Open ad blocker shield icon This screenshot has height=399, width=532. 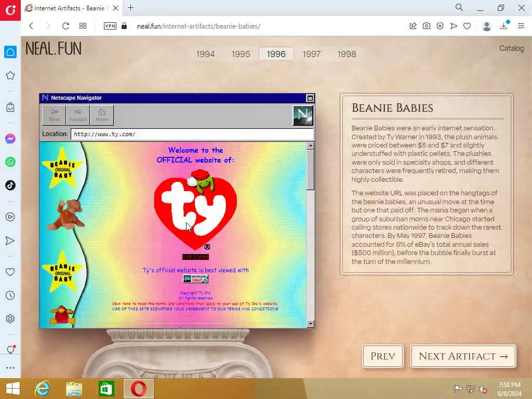point(440,26)
